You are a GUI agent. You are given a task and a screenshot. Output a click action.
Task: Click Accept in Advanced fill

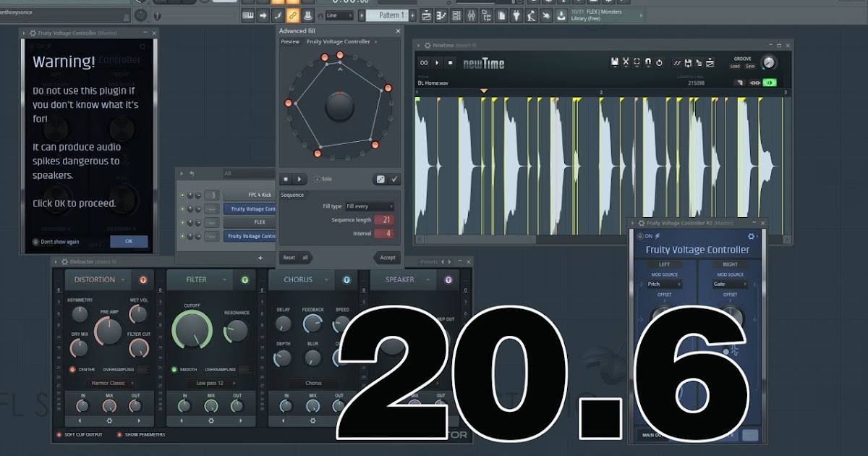point(388,258)
